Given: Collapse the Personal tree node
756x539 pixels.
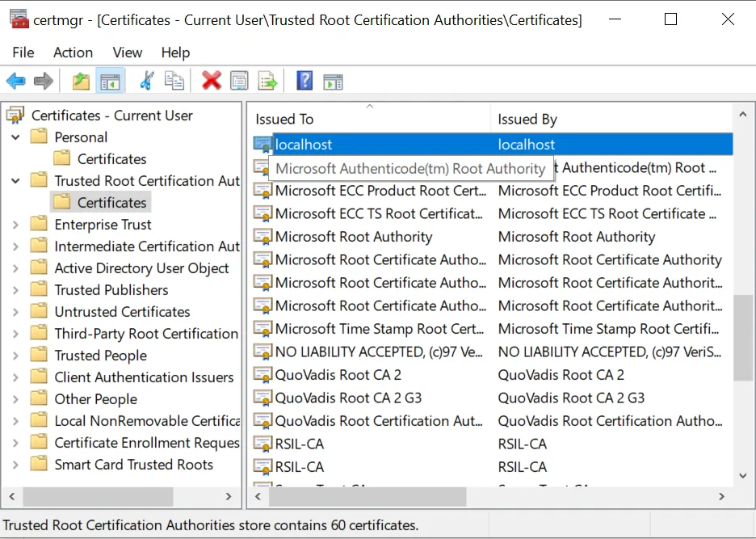Looking at the screenshot, I should (x=15, y=137).
